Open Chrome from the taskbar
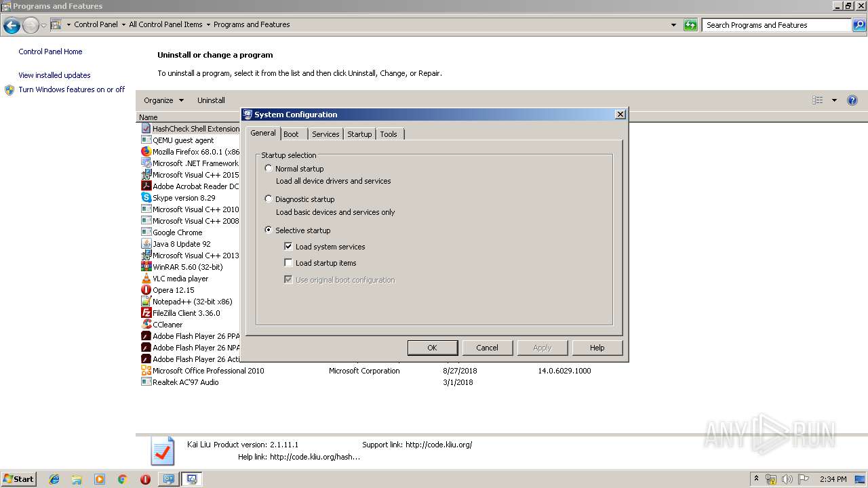 coord(122,479)
